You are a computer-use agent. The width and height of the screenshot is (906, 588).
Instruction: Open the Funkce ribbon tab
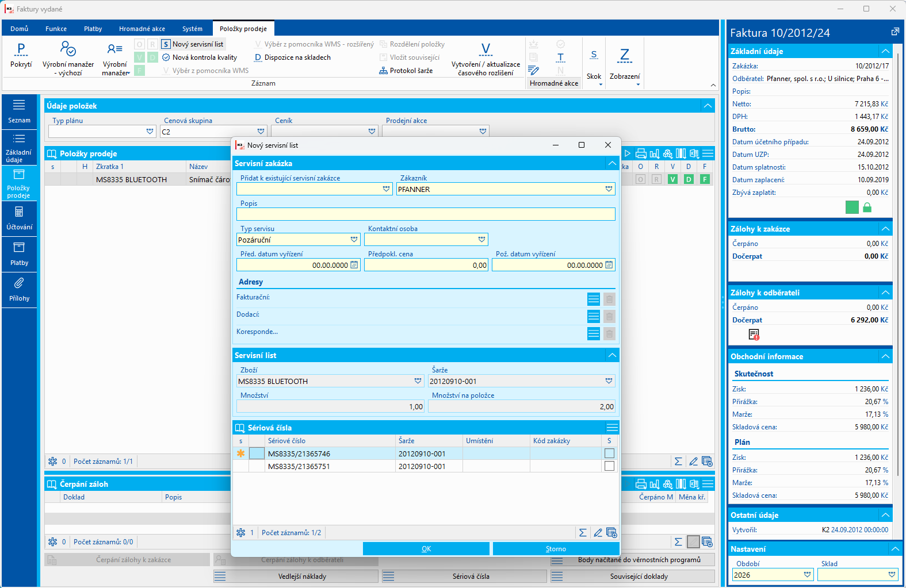tap(56, 29)
